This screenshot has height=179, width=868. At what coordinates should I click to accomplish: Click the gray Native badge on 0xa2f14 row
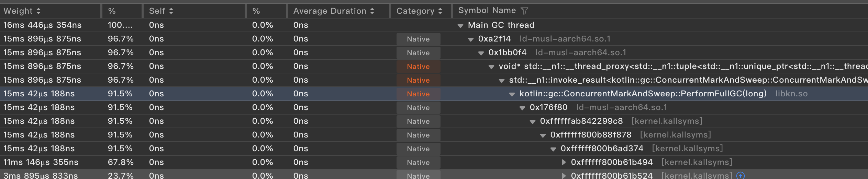pyautogui.click(x=418, y=39)
